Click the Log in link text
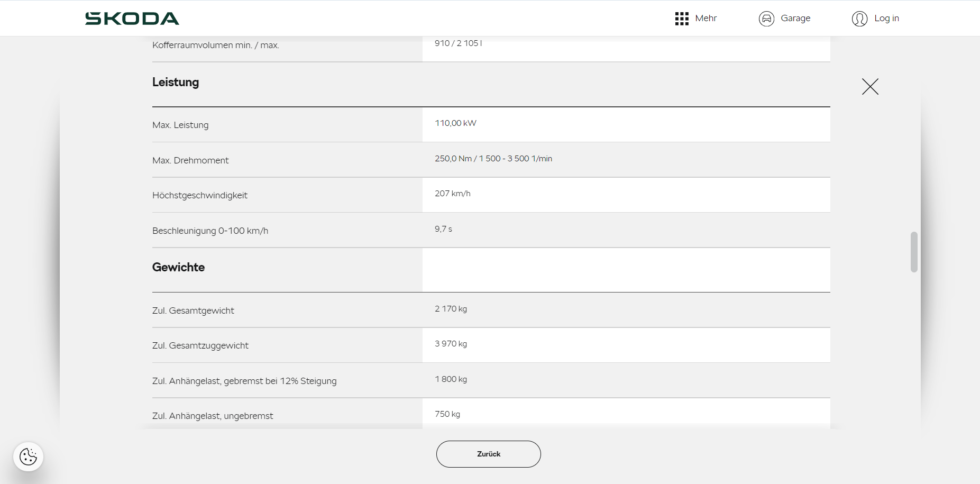Screen dimensions: 980x484 [x=886, y=18]
